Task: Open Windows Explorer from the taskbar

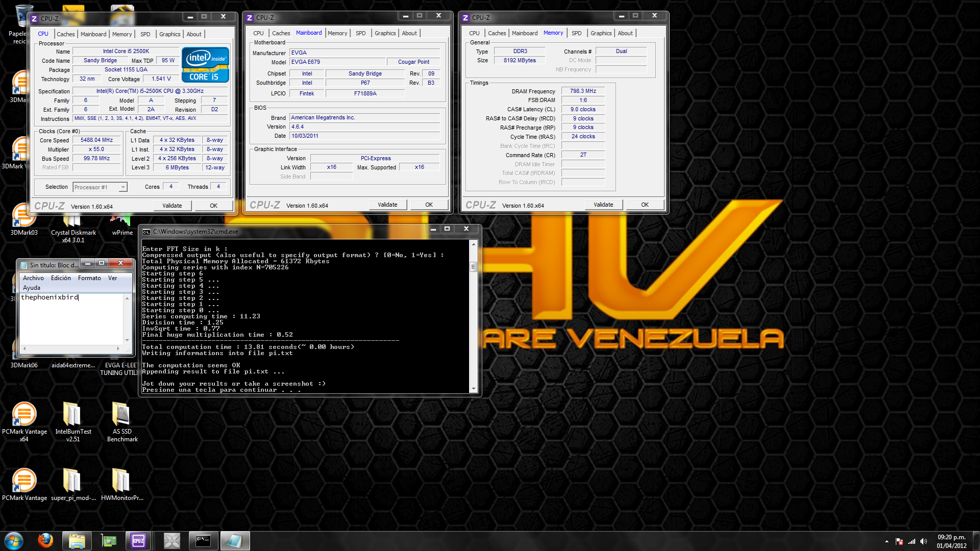Action: 77,541
